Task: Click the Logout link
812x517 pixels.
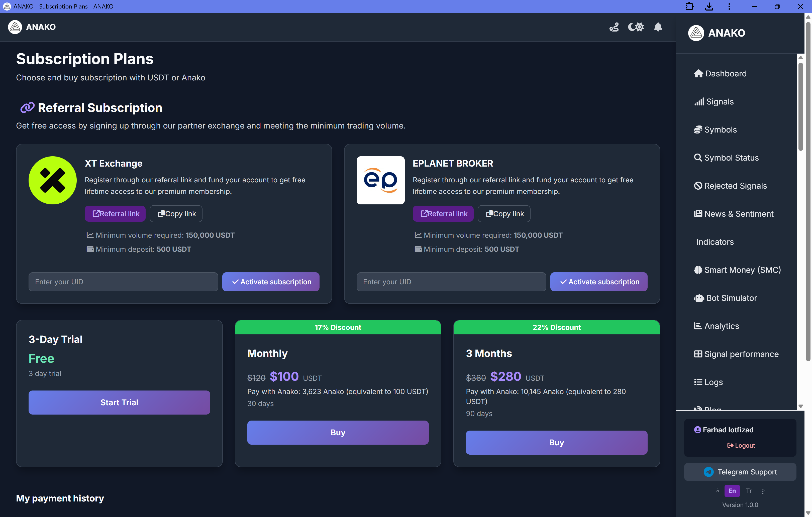Action: pyautogui.click(x=741, y=445)
